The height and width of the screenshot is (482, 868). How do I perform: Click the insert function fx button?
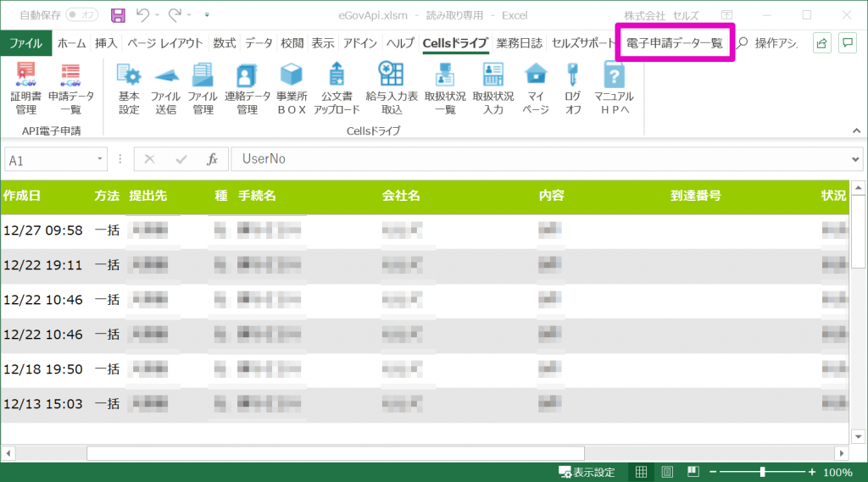(212, 159)
